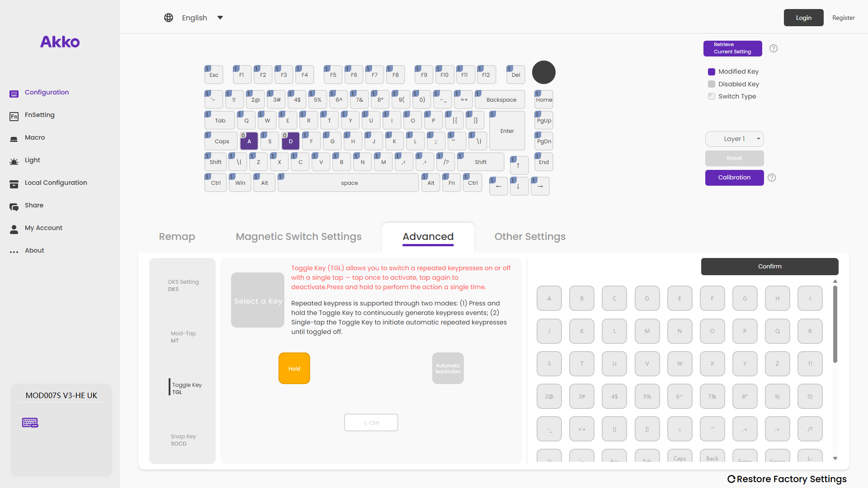Open the FnSetting sidebar icon
Screen dimensions: 868x488
pyautogui.click(x=14, y=117)
